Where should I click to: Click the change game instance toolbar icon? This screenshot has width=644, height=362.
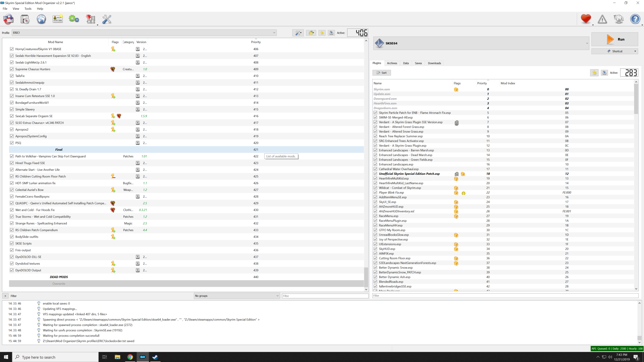pos(8,19)
